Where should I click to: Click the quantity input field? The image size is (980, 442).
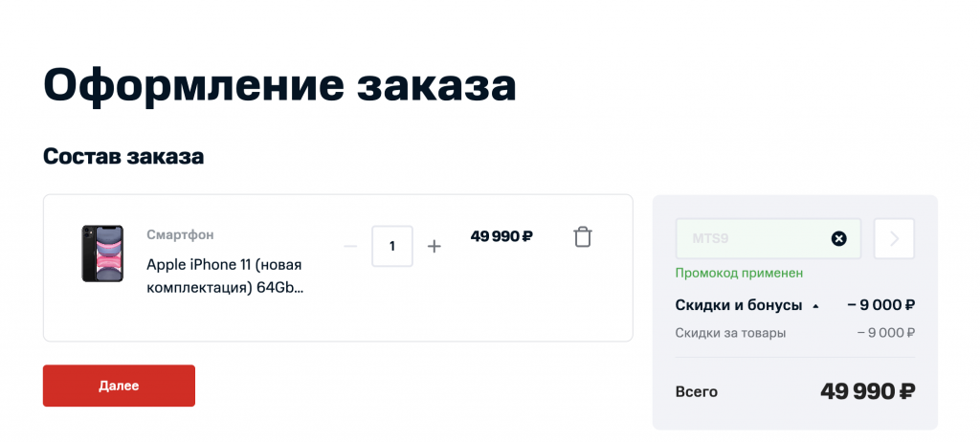[392, 246]
